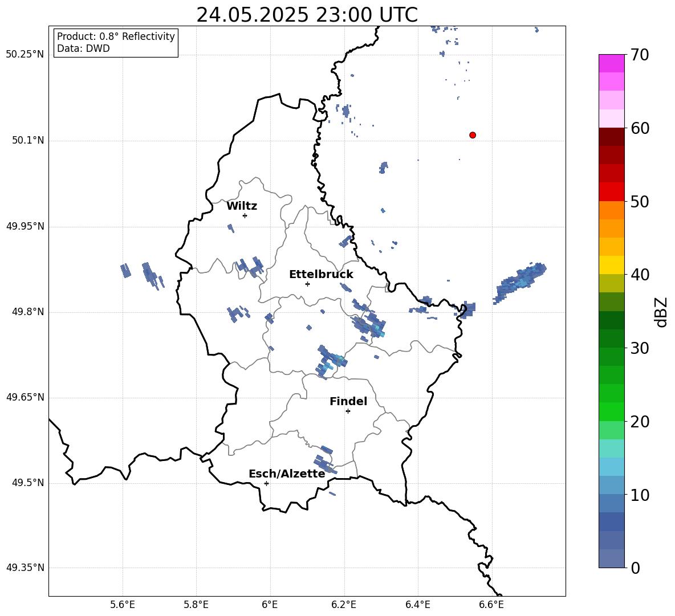The width and height of the screenshot is (675, 616).
Task: Click the Wiltz station cross marker
Action: pyautogui.click(x=245, y=215)
